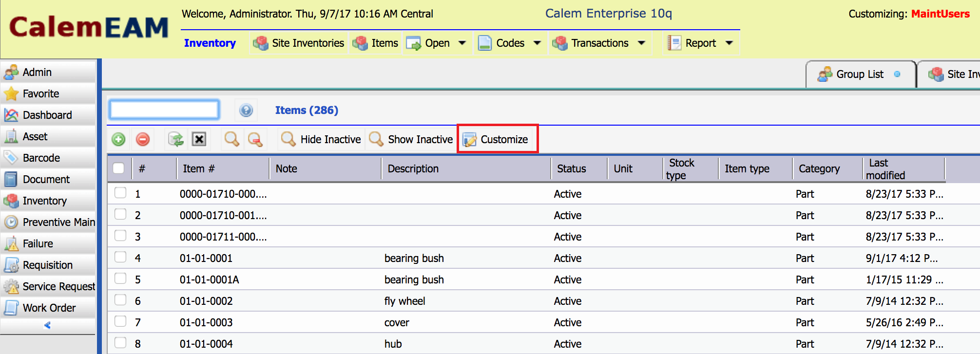This screenshot has width=980, height=354.
Task: Sort by the Category column header
Action: point(827,169)
